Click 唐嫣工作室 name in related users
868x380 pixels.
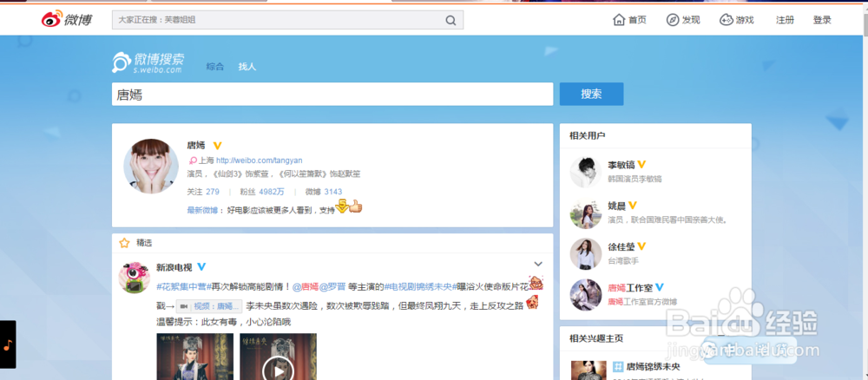coord(630,288)
